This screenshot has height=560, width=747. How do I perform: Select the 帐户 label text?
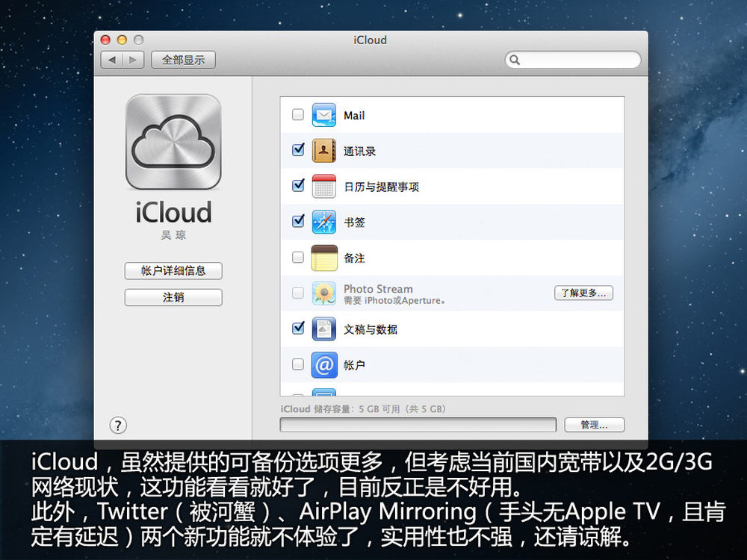pyautogui.click(x=354, y=365)
